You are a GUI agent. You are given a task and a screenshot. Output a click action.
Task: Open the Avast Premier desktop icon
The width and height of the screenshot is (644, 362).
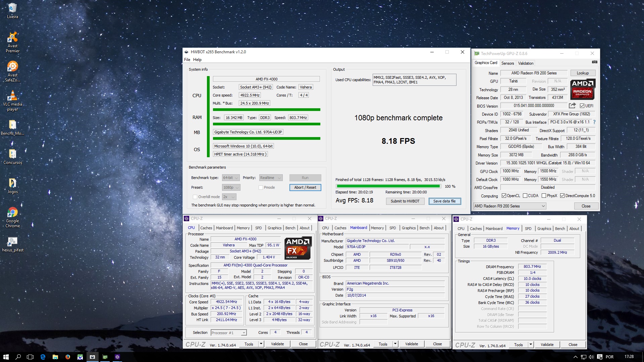(12, 42)
